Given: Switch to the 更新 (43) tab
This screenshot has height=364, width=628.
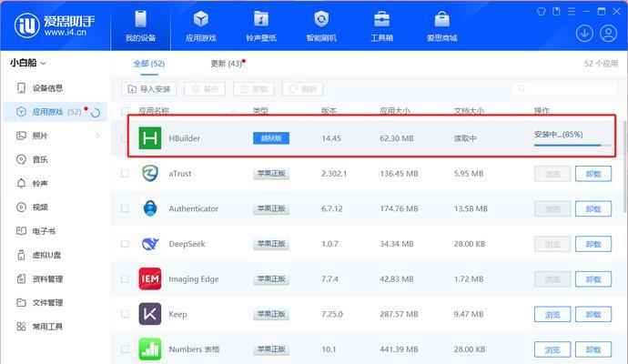Looking at the screenshot, I should (x=227, y=64).
